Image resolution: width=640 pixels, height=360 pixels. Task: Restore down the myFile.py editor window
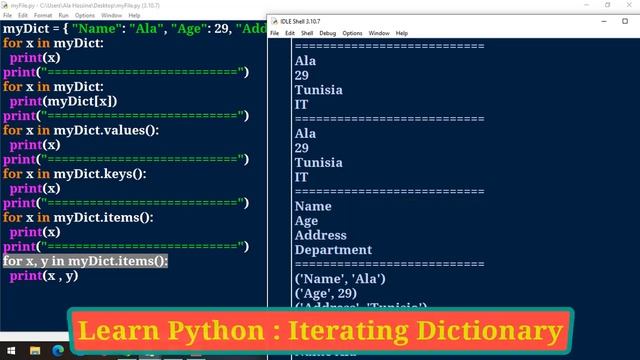607,5
